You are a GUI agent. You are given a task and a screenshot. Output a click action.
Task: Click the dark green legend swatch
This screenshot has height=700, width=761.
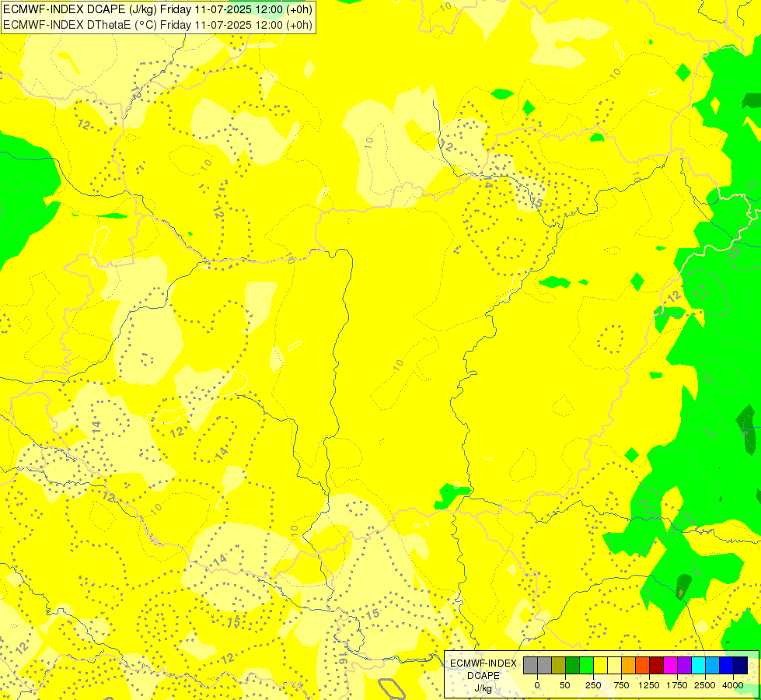[x=572, y=665]
